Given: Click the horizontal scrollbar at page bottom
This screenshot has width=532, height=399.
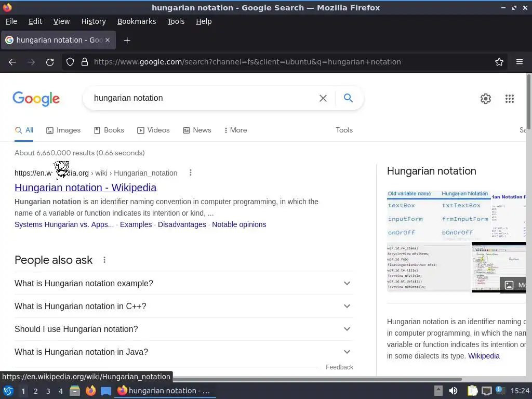Looking at the screenshot, I should click(317, 379).
